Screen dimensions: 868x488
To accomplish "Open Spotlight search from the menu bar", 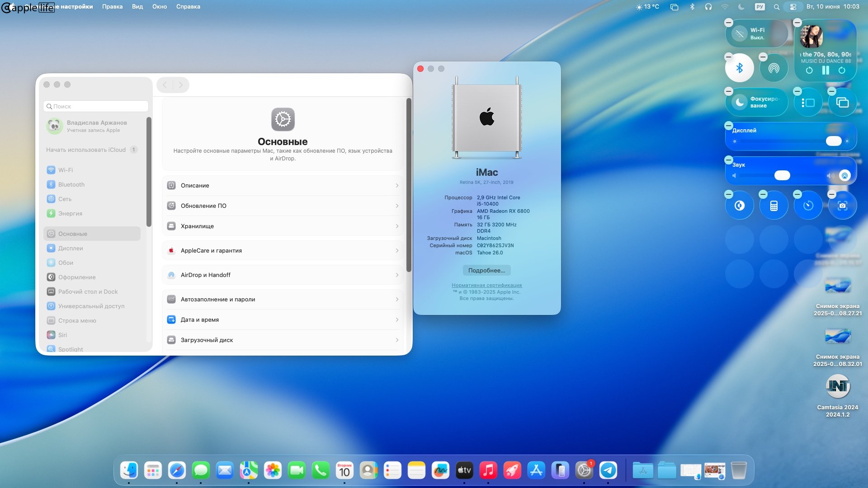I will pyautogui.click(x=776, y=7).
